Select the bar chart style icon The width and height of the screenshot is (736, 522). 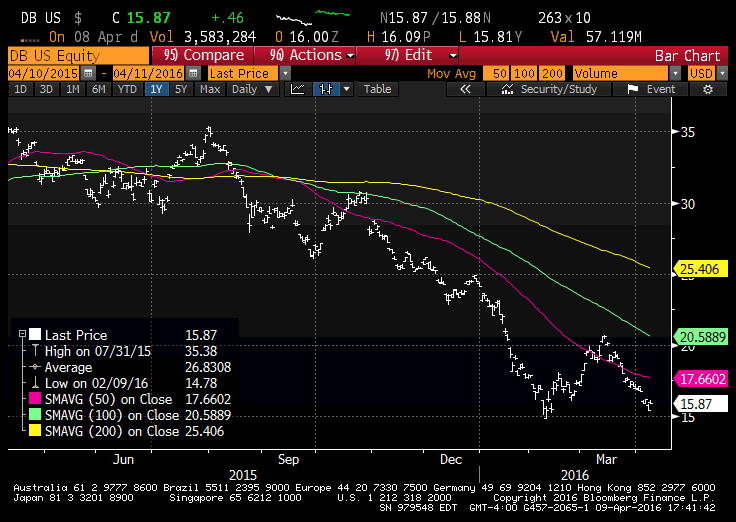point(326,89)
